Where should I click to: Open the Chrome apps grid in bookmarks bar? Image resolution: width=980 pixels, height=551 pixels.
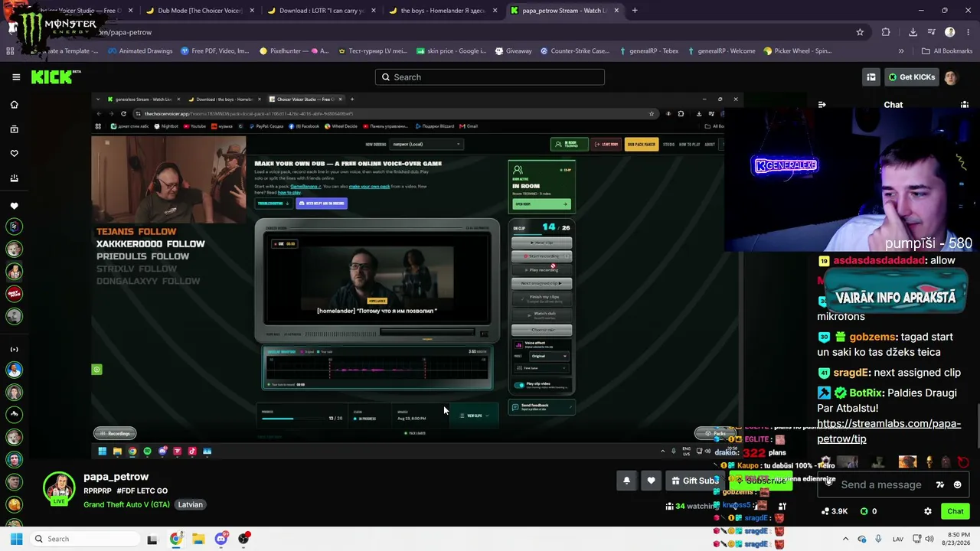pos(10,51)
